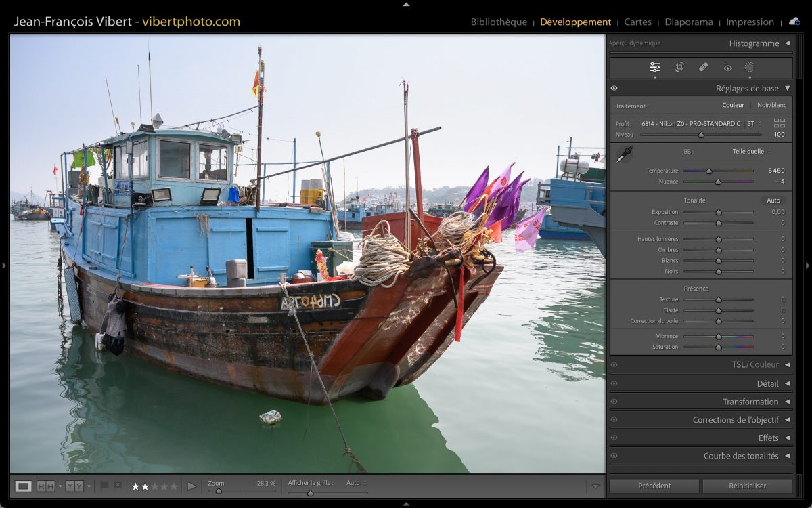Select Noir/blanc treatment
This screenshot has height=508, width=812.
point(771,105)
